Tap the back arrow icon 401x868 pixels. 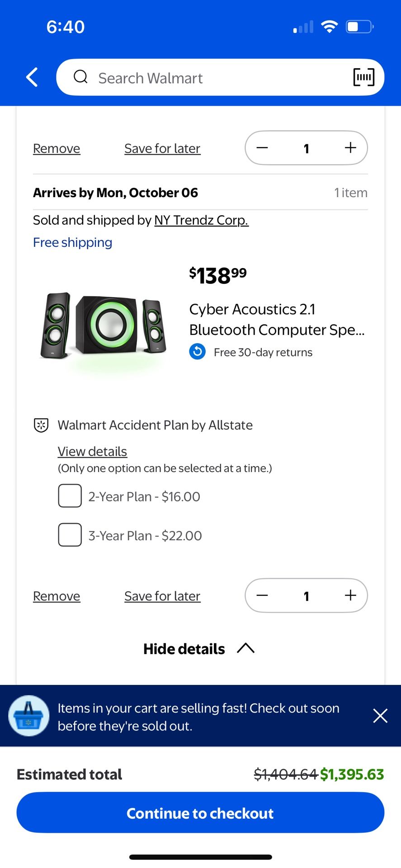[x=32, y=77]
